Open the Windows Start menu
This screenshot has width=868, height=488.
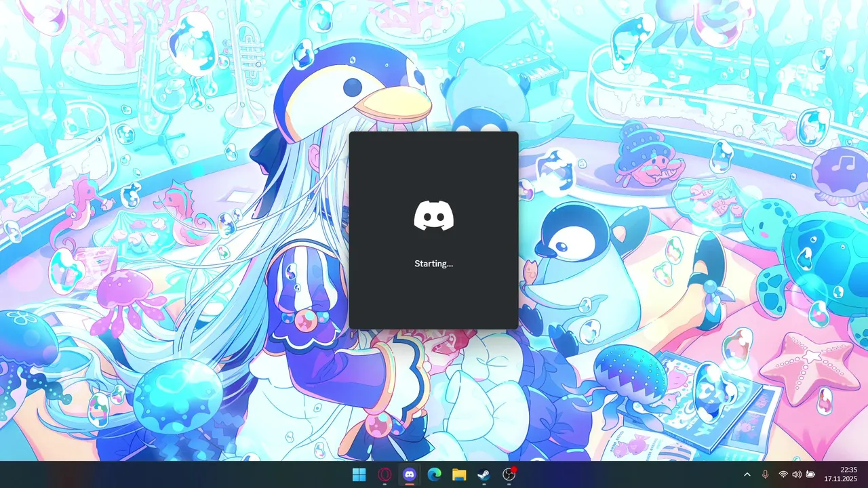pyautogui.click(x=359, y=474)
